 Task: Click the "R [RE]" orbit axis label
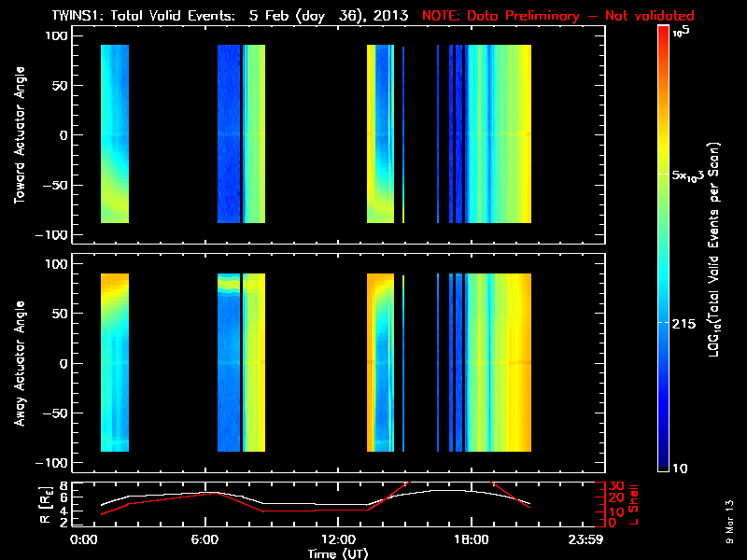(x=45, y=506)
